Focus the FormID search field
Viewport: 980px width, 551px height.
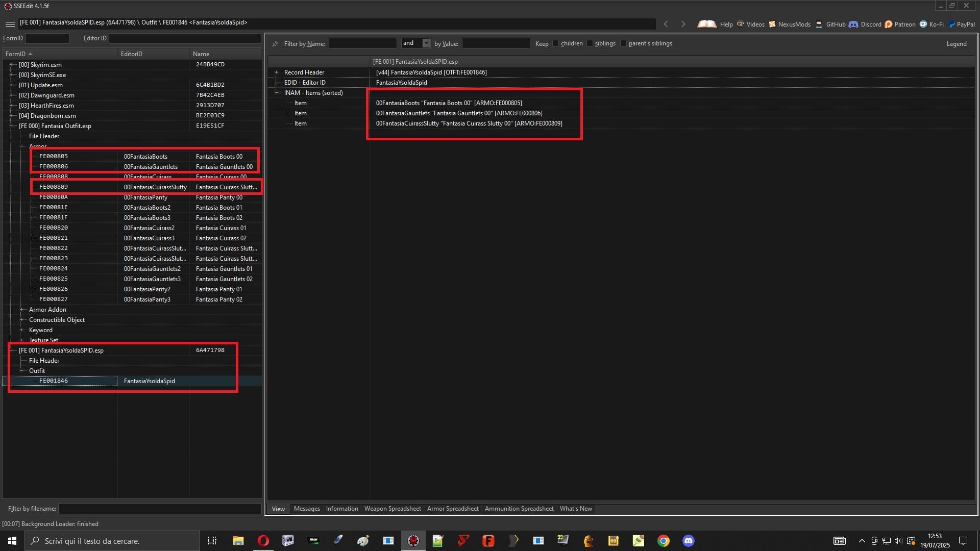click(47, 38)
